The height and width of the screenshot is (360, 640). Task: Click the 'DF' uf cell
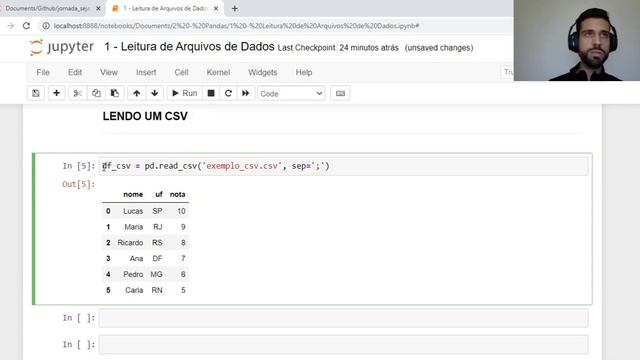pyautogui.click(x=157, y=259)
